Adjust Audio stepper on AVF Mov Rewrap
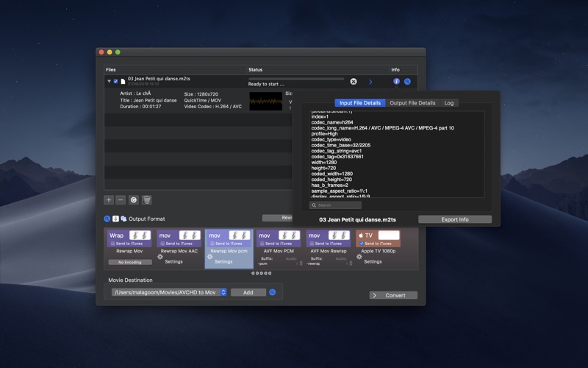The image size is (588, 368). 351,263
